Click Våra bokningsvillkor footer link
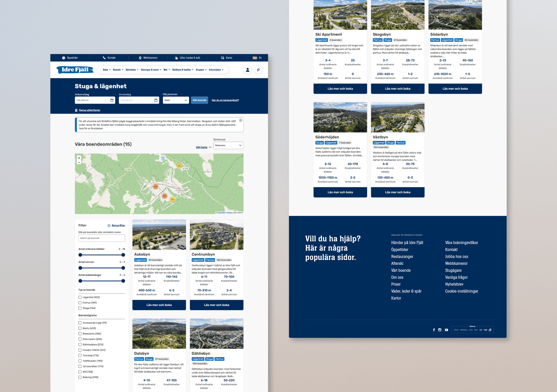This screenshot has height=392, width=557. point(462,243)
